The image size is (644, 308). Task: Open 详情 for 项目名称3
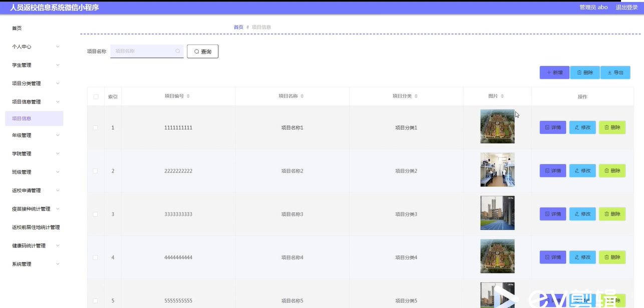coord(553,214)
